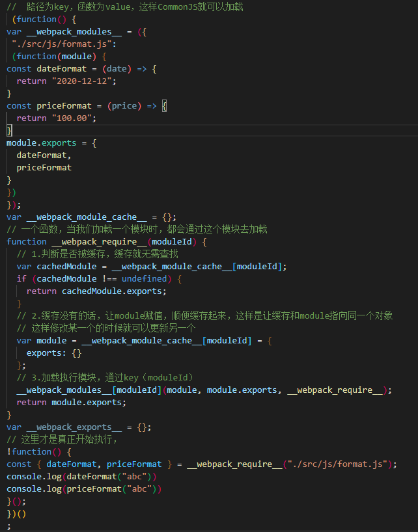
Task: Click the "(function(module) {" line
Action: 59,57
